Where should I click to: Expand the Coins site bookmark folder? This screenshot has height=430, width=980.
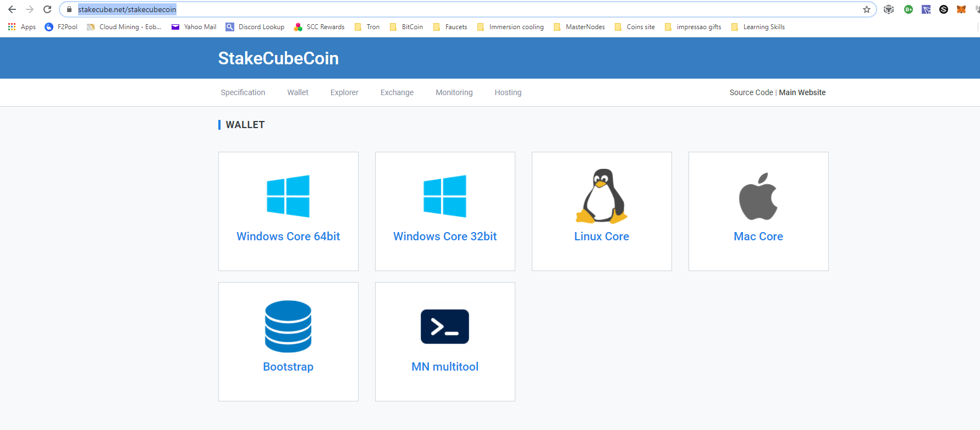[635, 27]
